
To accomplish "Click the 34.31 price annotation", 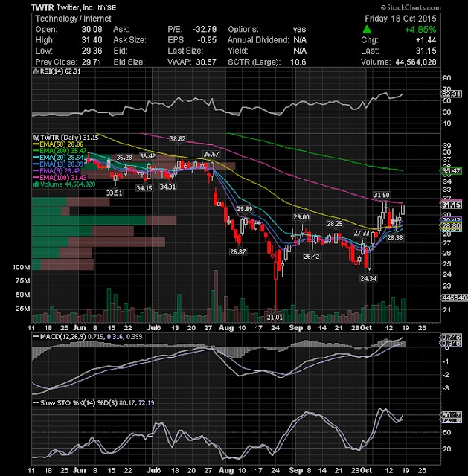I will pyautogui.click(x=167, y=187).
